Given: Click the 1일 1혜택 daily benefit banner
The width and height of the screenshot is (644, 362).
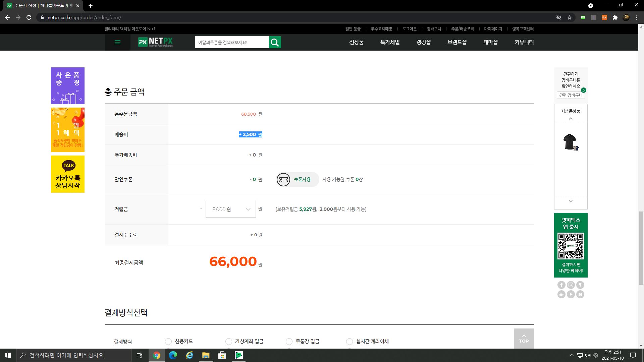Looking at the screenshot, I should tap(68, 130).
